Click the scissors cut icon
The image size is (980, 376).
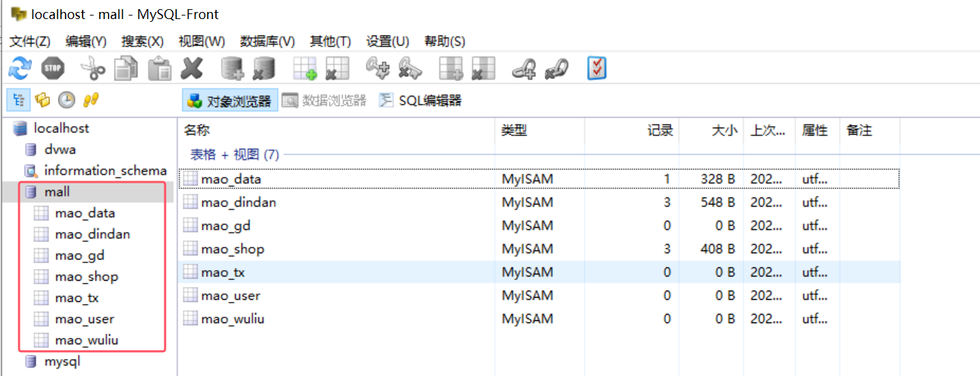92,68
